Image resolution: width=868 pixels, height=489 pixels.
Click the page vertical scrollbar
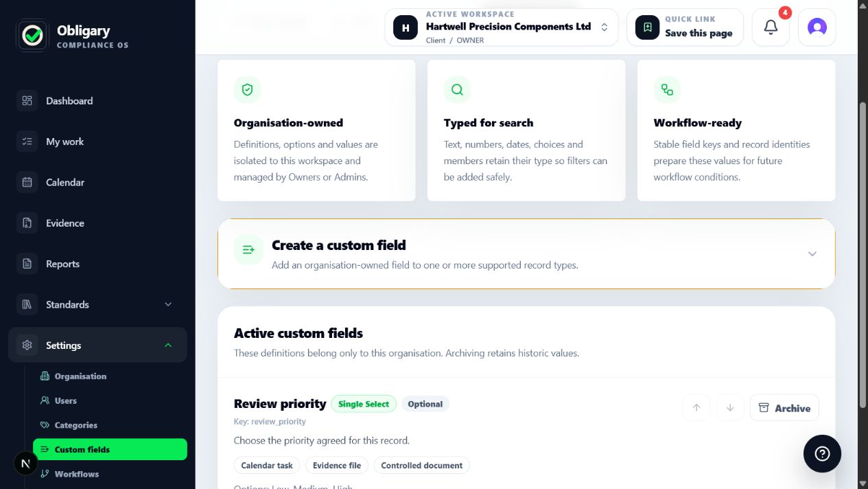[863, 275]
